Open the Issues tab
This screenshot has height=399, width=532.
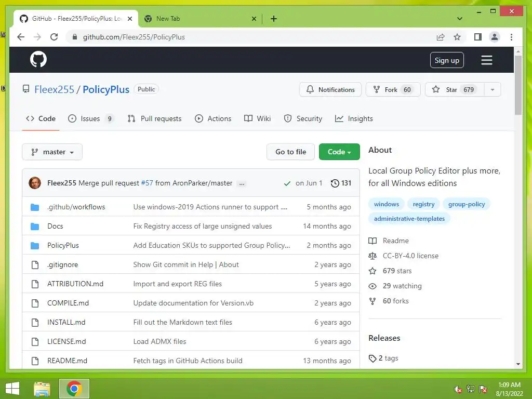click(x=90, y=118)
